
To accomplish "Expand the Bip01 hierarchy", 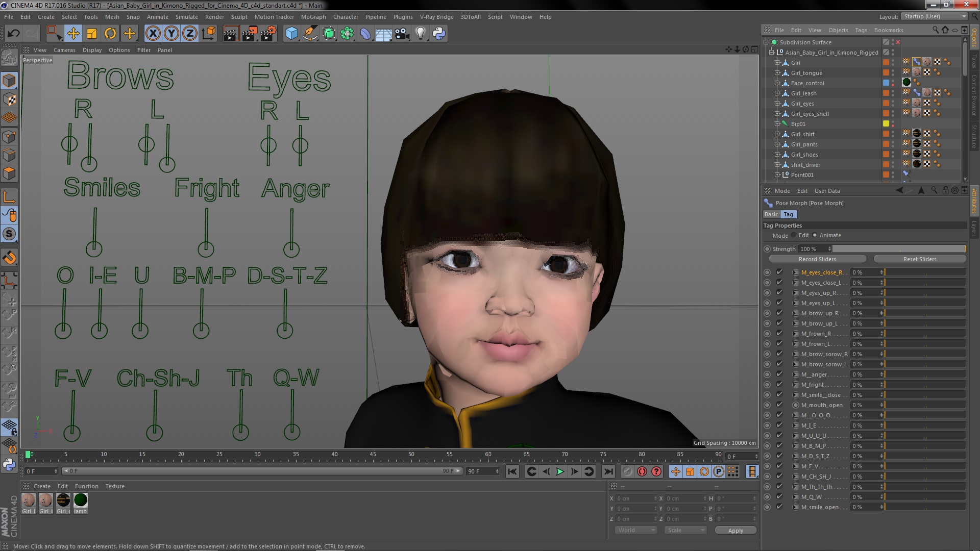I will [777, 124].
